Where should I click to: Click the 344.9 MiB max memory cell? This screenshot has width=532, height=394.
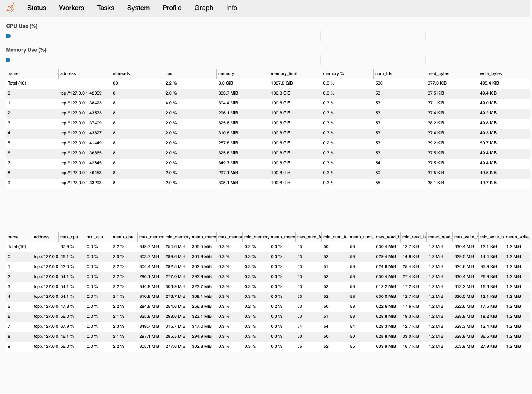tap(149, 286)
